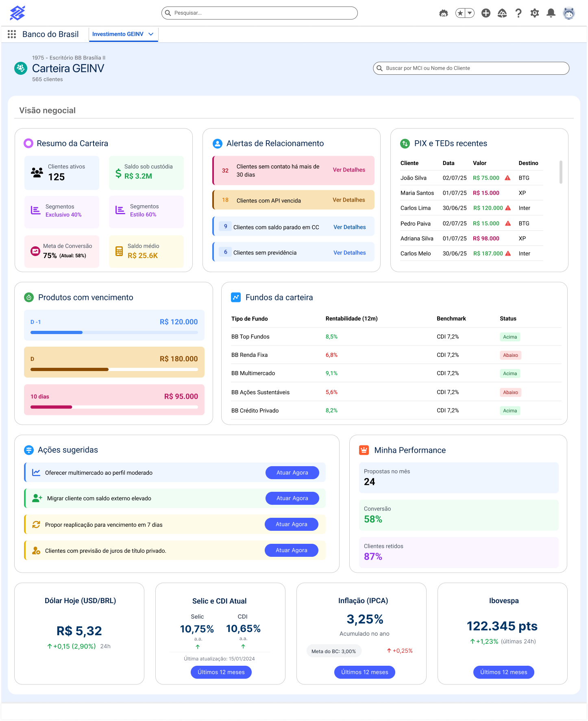
Task: Open the user avatar profile icon
Action: coord(569,13)
